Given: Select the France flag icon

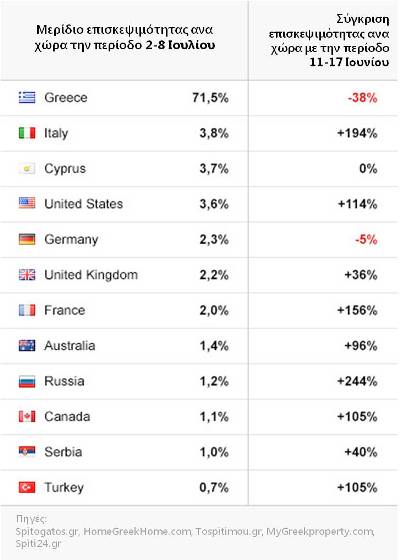Looking at the screenshot, I should [27, 310].
